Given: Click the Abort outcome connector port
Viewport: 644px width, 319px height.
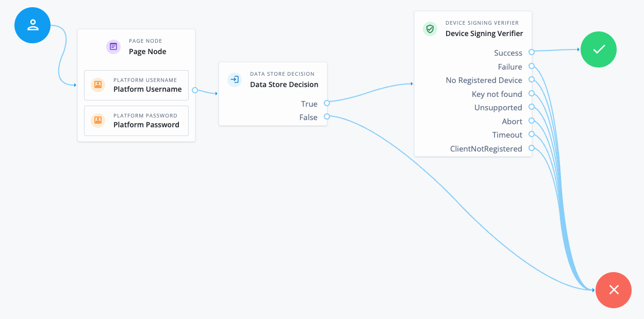Looking at the screenshot, I should click(x=532, y=121).
